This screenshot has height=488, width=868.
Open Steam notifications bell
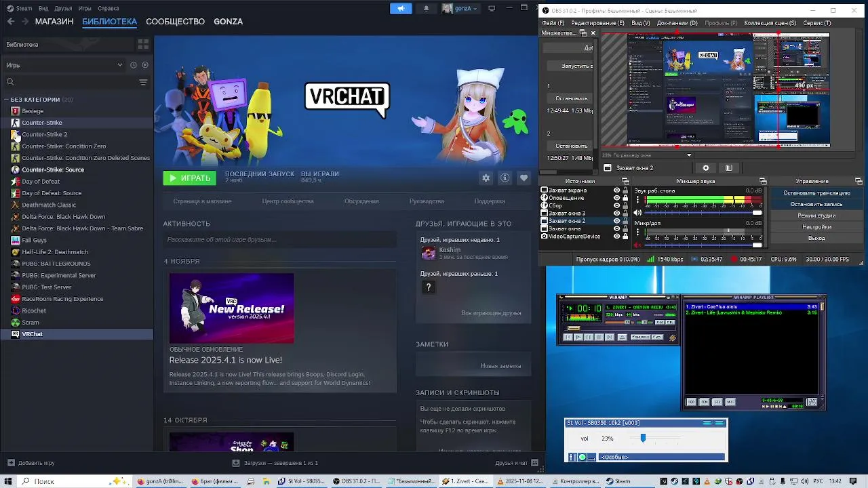click(426, 8)
